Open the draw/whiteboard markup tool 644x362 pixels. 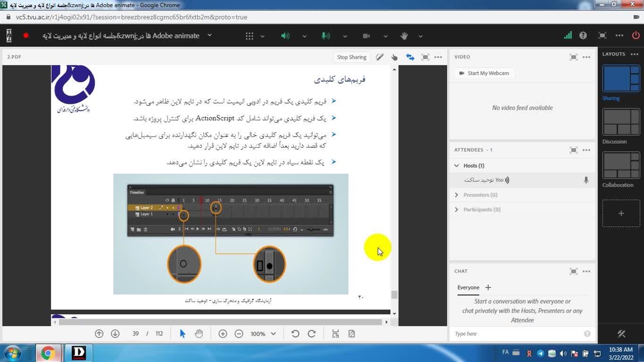tap(380, 57)
